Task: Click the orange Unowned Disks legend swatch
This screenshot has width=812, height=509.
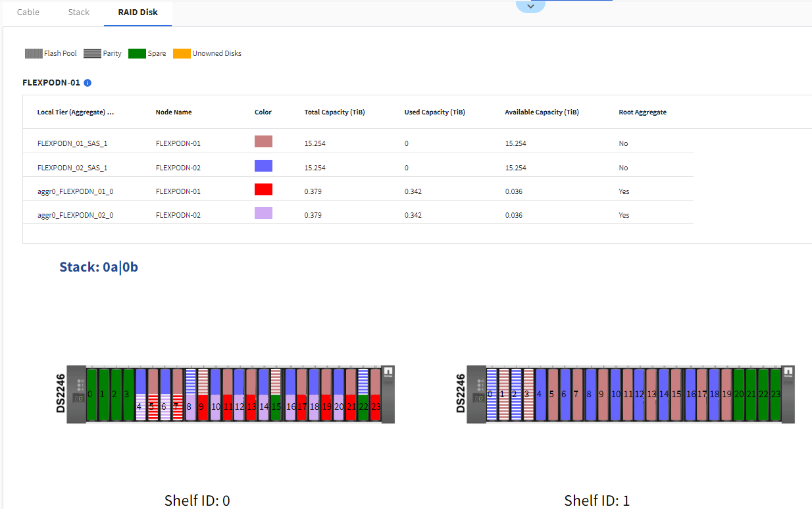Action: click(182, 53)
